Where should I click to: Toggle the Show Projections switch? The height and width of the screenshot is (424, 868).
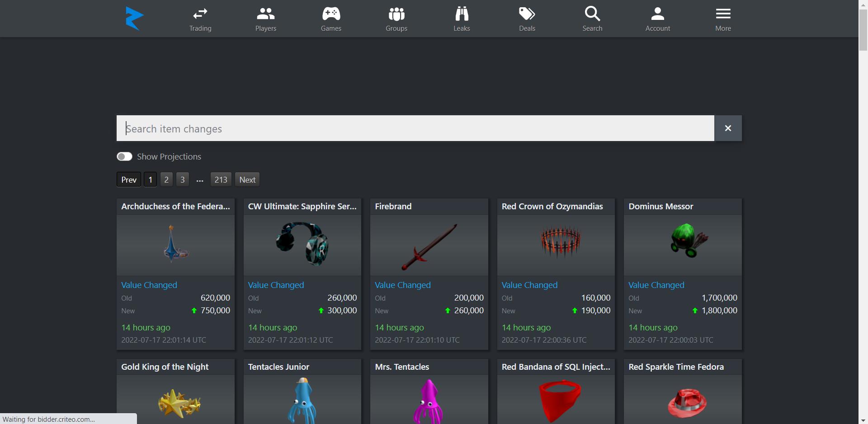124,156
